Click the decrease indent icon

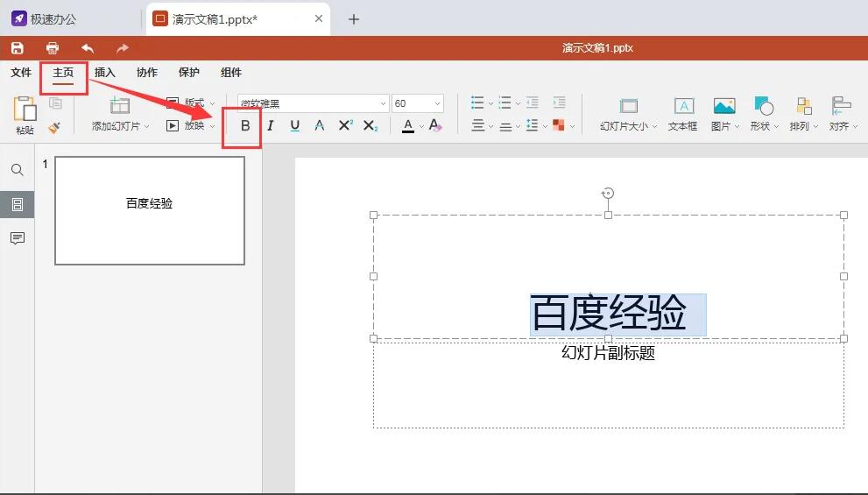pyautogui.click(x=532, y=103)
